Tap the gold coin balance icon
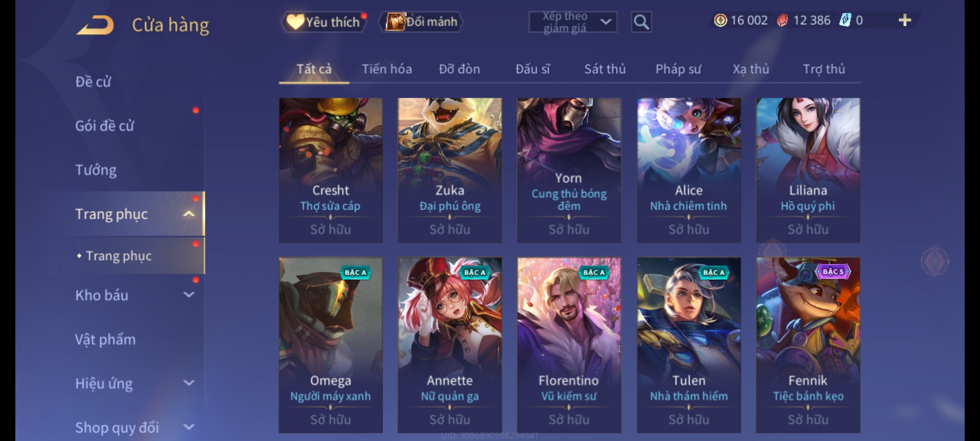This screenshot has height=441, width=980. [720, 20]
